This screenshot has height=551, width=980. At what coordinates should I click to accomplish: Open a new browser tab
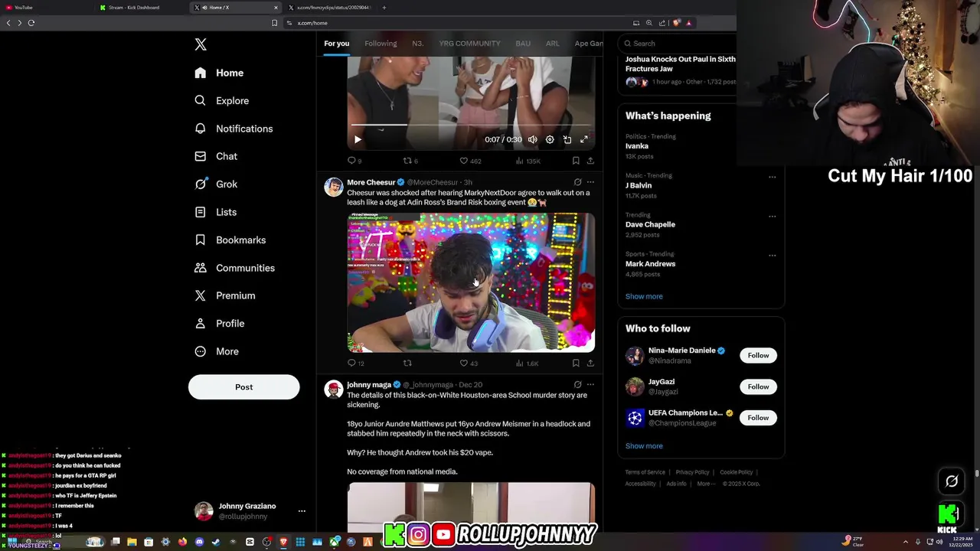click(x=384, y=8)
